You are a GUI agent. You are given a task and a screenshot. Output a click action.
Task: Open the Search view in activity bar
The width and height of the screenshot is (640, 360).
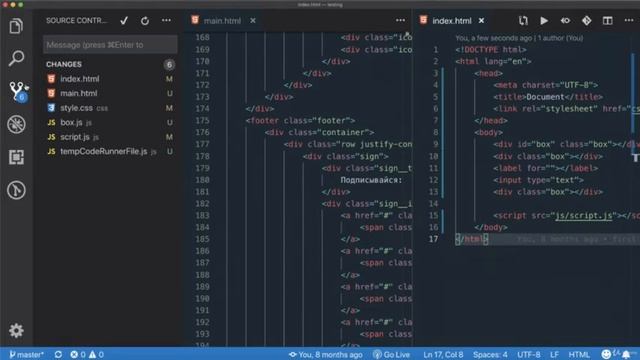pyautogui.click(x=16, y=58)
